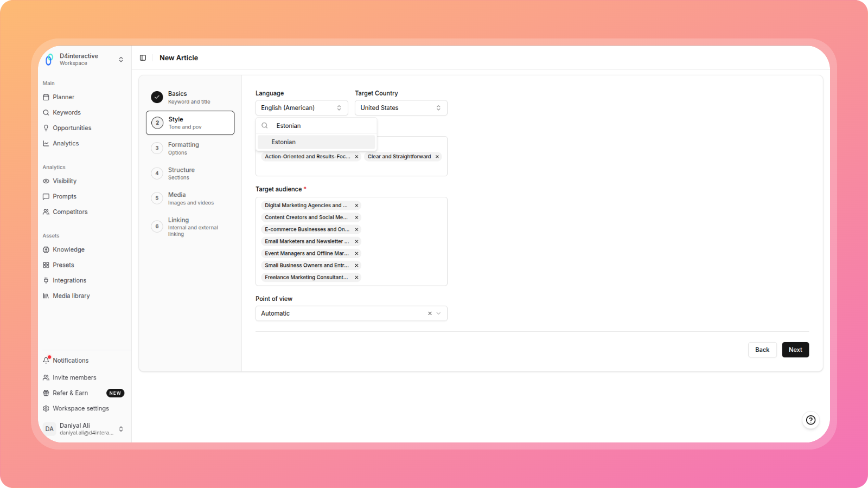Clear the Point of view selection
This screenshot has height=488, width=868.
pos(430,313)
